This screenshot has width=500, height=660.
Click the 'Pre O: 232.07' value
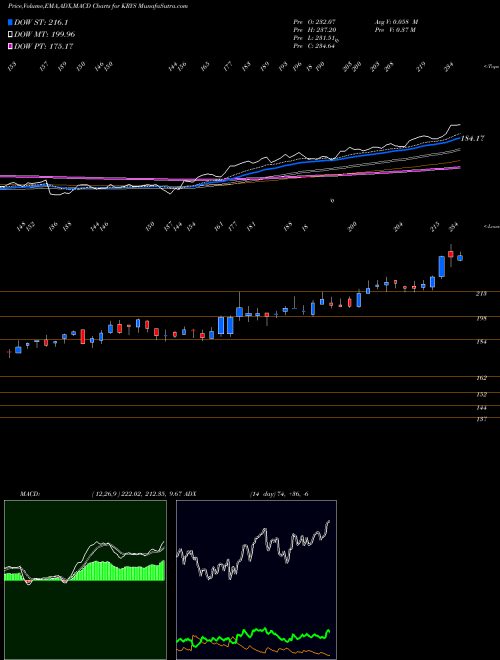(314, 21)
